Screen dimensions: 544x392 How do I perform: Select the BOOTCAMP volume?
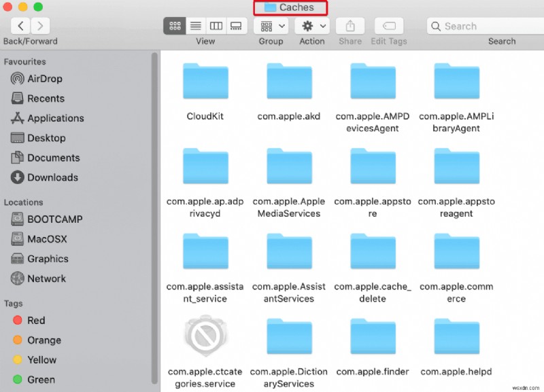pos(46,219)
